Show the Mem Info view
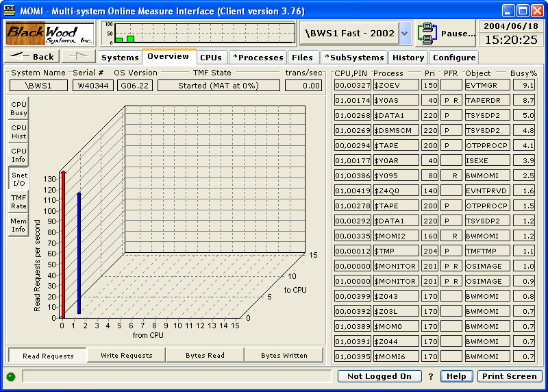548x392 pixels. [x=18, y=225]
